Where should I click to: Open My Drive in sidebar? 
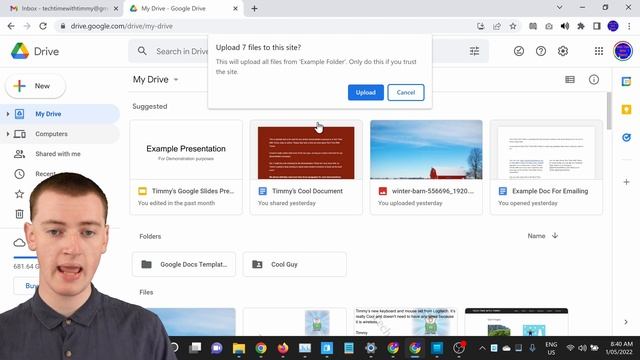coord(48,114)
